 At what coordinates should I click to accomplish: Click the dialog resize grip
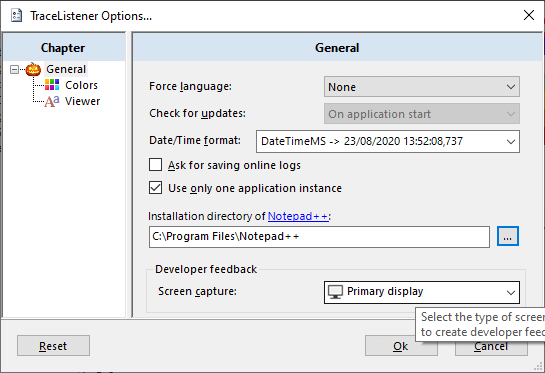click(539, 366)
